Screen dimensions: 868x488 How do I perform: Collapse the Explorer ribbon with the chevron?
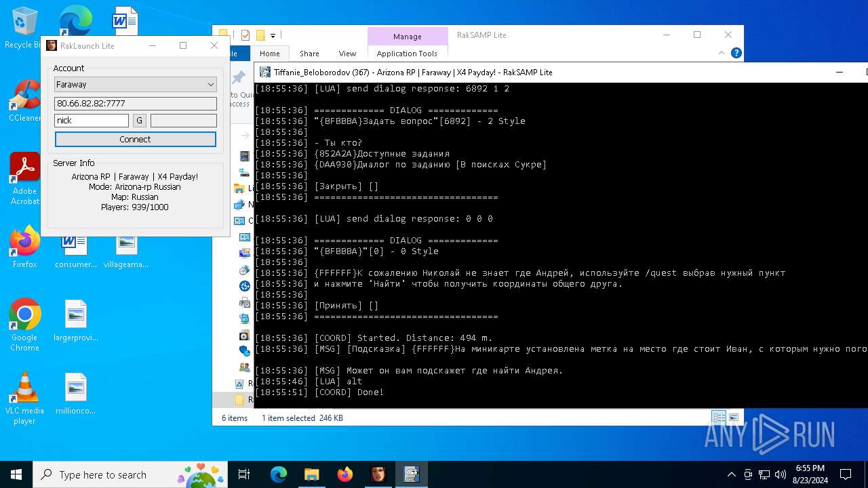click(x=723, y=53)
